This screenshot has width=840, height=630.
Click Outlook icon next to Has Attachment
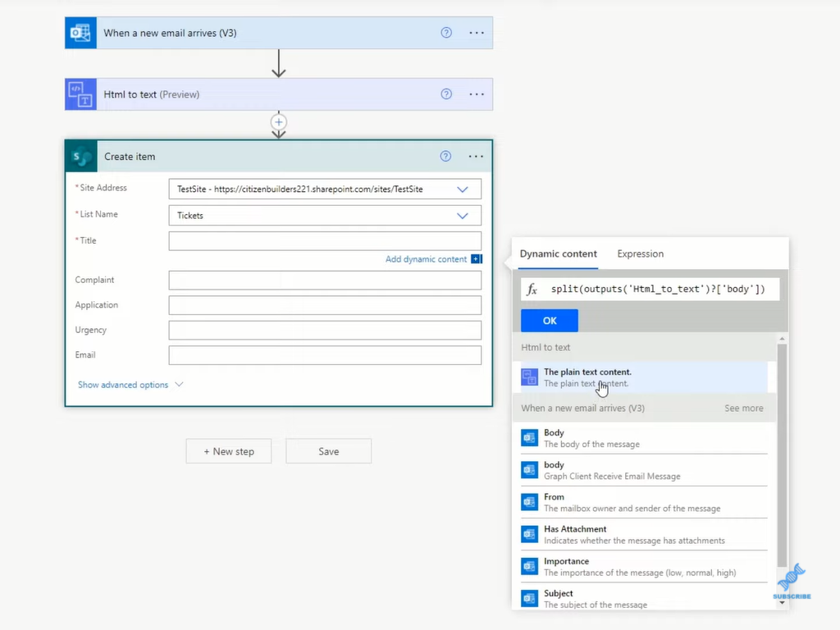[x=529, y=534]
